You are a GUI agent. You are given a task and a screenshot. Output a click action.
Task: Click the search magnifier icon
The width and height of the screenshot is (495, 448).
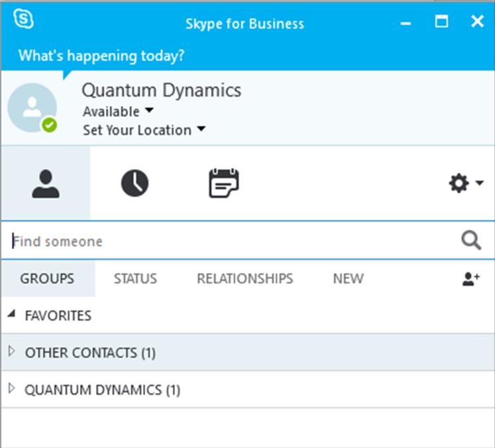click(x=471, y=241)
